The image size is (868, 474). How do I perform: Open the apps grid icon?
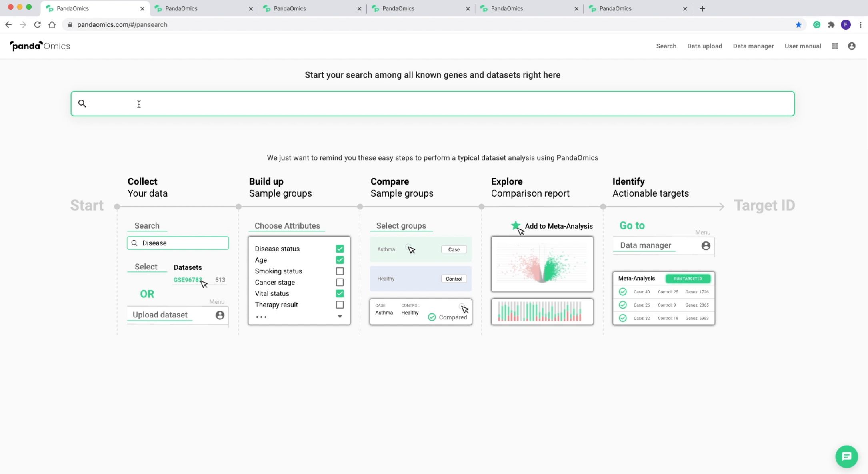coord(835,46)
